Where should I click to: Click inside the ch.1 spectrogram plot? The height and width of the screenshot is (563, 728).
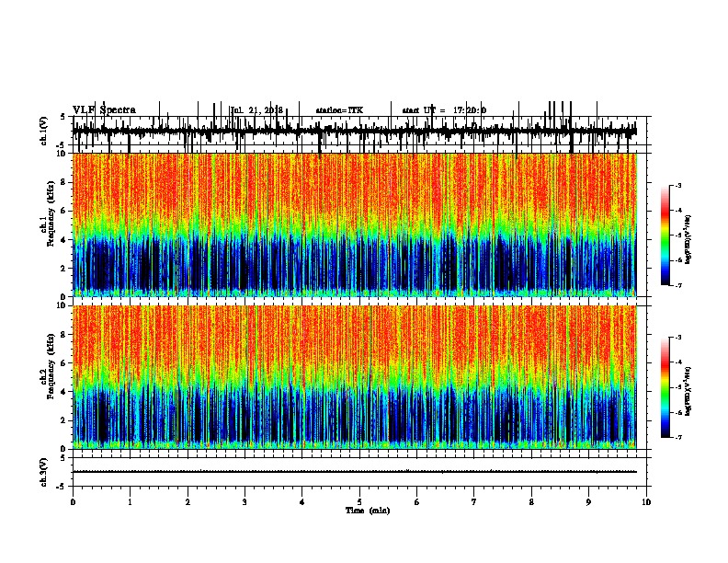tap(355, 224)
